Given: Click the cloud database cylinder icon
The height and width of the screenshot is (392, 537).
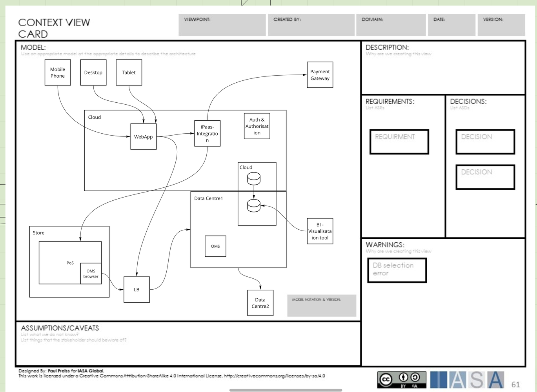Looking at the screenshot, I should tap(253, 179).
